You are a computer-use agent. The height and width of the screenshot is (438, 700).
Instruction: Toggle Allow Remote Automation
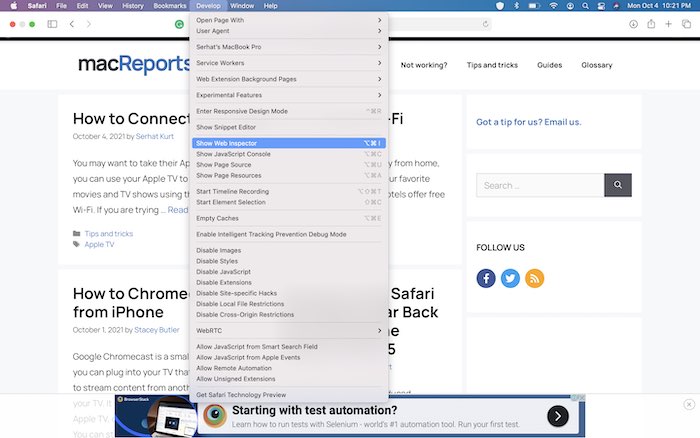(x=289, y=368)
